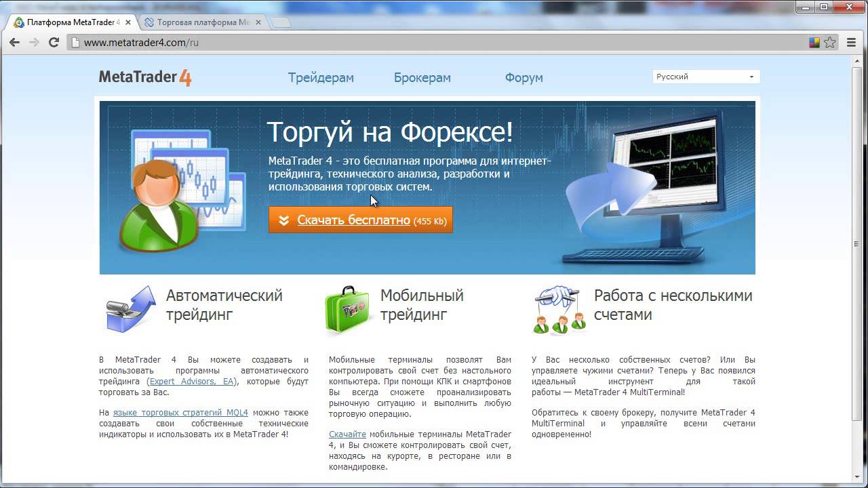Click the Торгуй на Форексе! headline
868x488 pixels.
(390, 132)
